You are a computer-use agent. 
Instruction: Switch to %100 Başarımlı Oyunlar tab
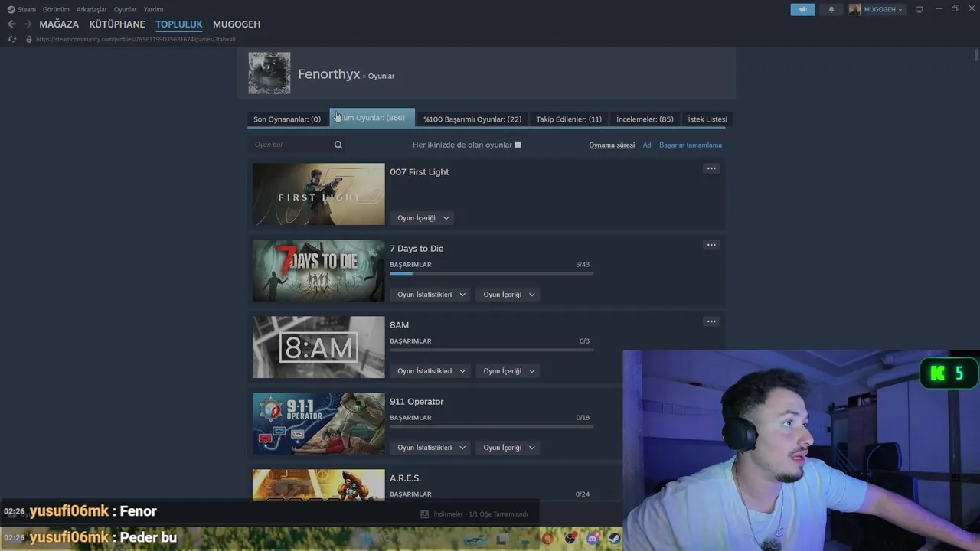click(472, 119)
